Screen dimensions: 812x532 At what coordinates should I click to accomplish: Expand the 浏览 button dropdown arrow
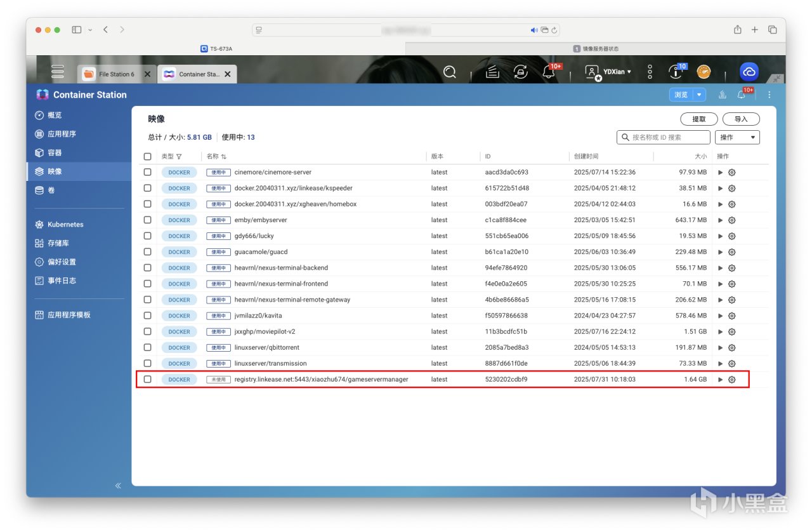click(x=700, y=95)
